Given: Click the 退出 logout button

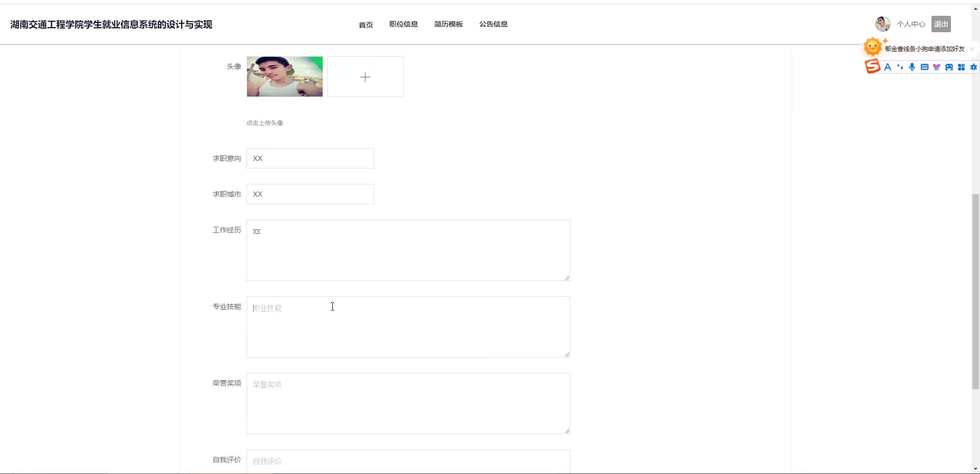Looking at the screenshot, I should pyautogui.click(x=941, y=24).
